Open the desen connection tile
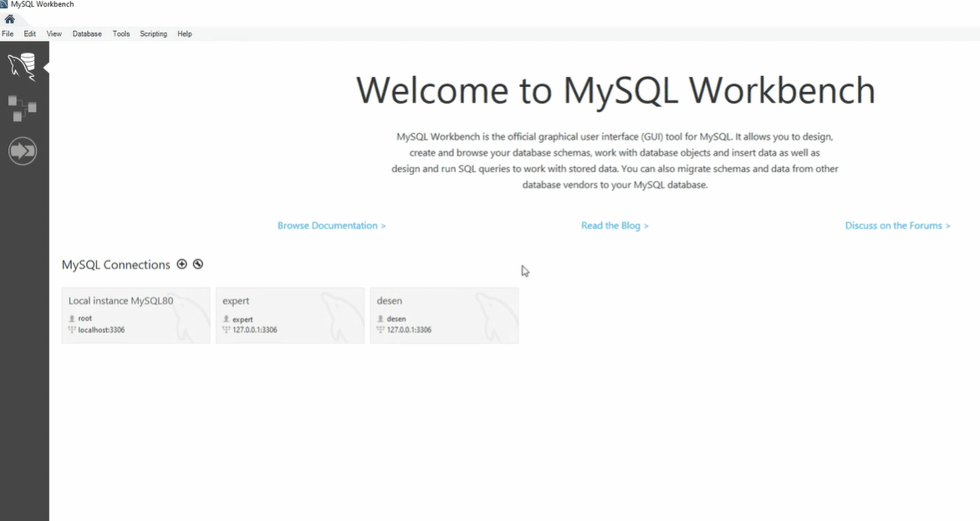The height and width of the screenshot is (521, 980). coord(444,315)
